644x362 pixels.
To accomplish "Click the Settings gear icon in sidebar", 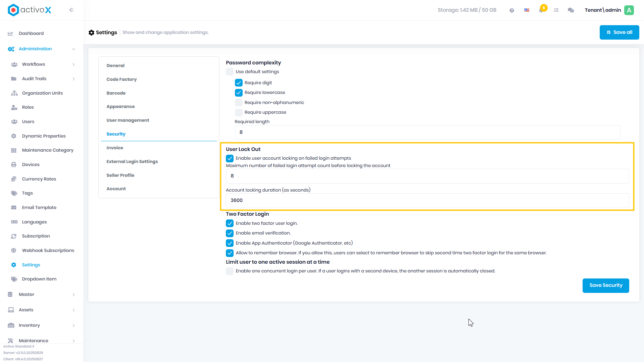I will point(14,265).
